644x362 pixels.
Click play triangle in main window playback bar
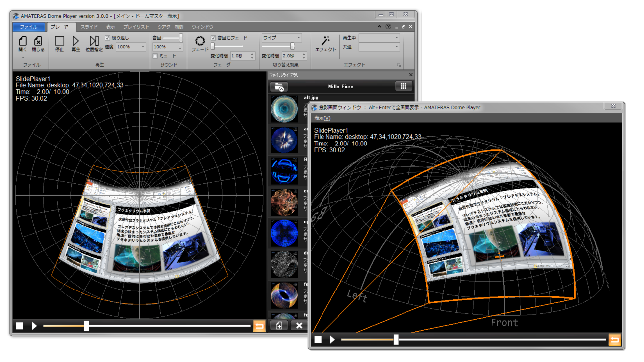click(x=34, y=326)
